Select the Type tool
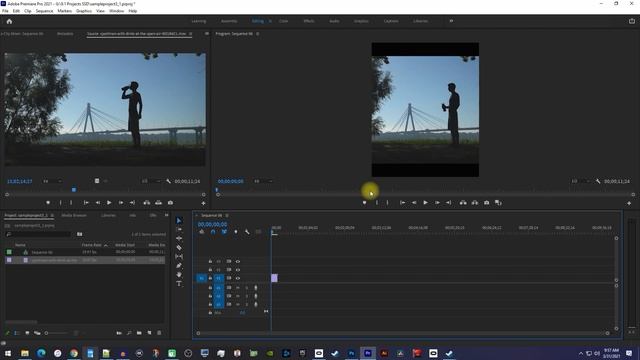This screenshot has height=360, width=640. pos(179,283)
